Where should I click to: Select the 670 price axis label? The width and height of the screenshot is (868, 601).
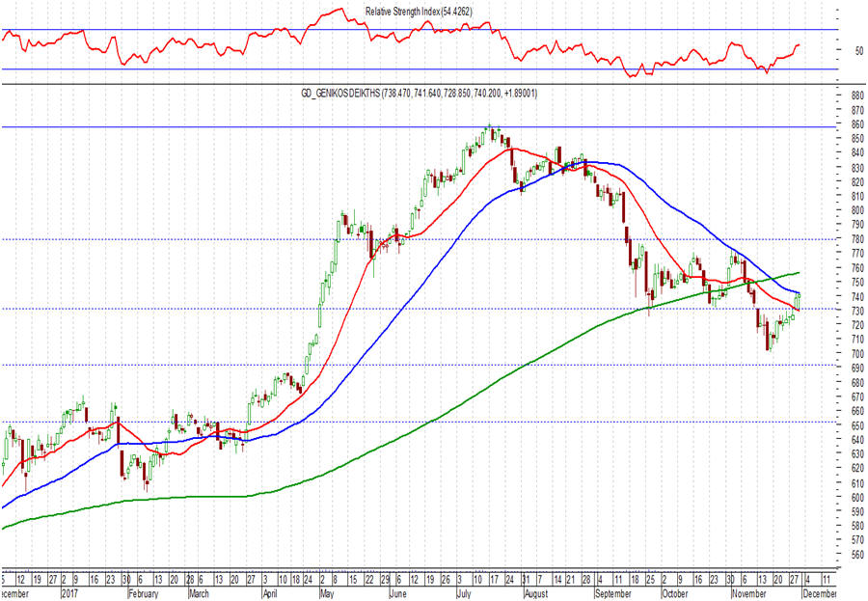857,397
